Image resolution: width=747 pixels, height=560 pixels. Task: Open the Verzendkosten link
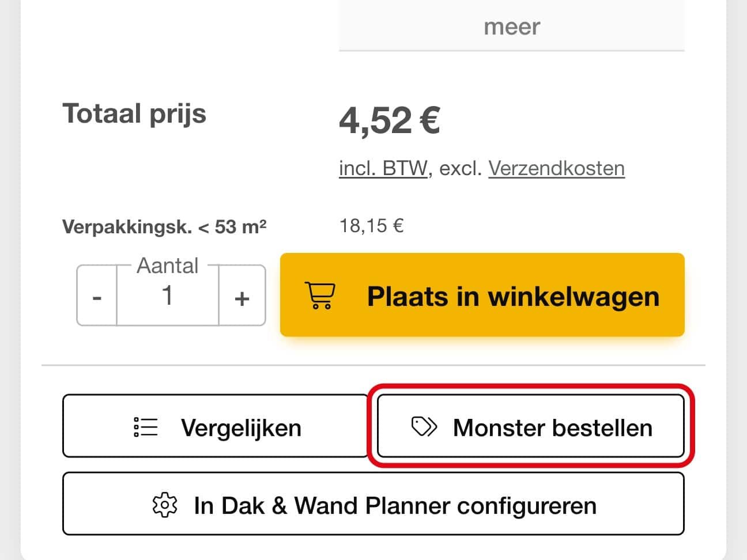pos(557,168)
